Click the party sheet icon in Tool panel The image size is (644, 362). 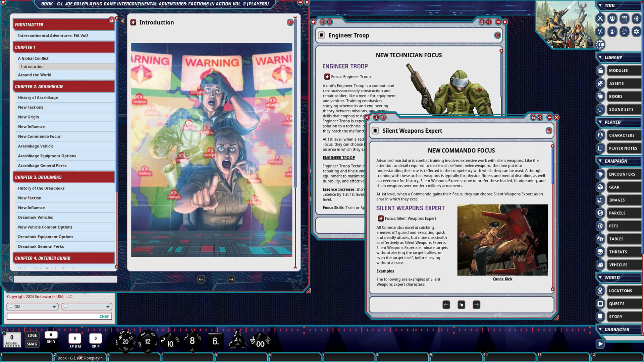point(613,18)
